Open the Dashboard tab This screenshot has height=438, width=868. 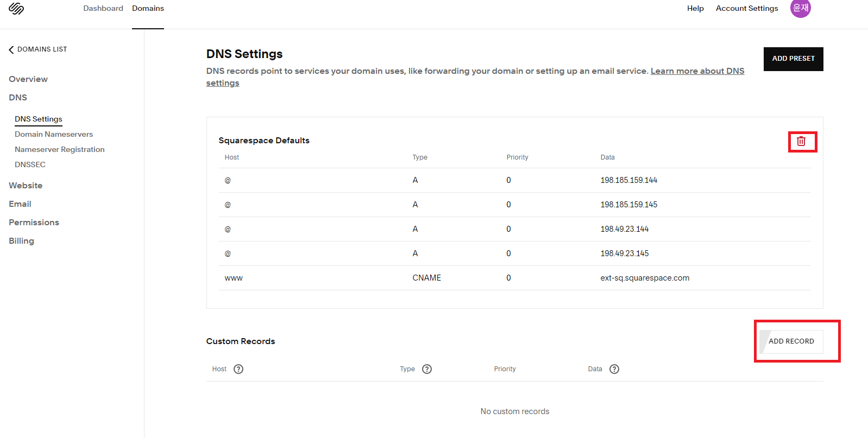tap(103, 8)
